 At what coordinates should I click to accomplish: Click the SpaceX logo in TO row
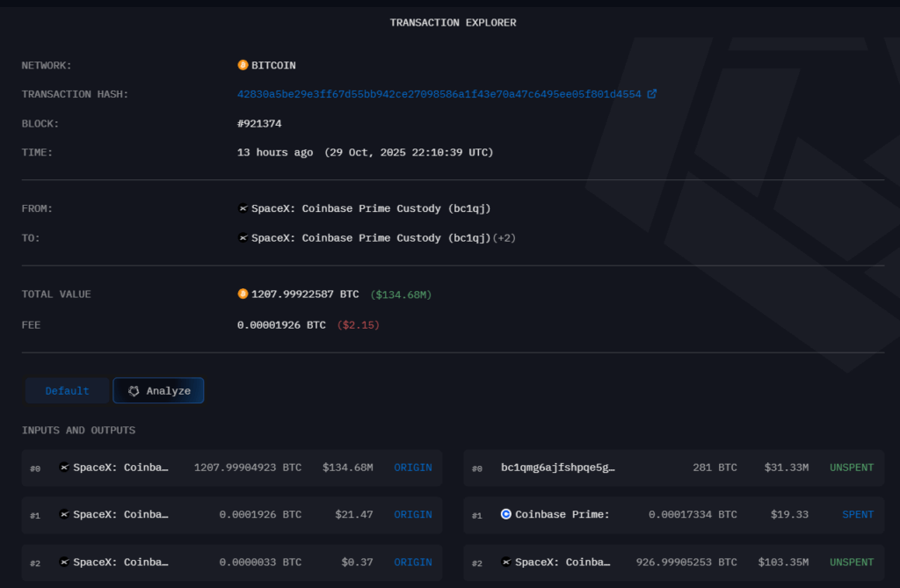pos(243,238)
